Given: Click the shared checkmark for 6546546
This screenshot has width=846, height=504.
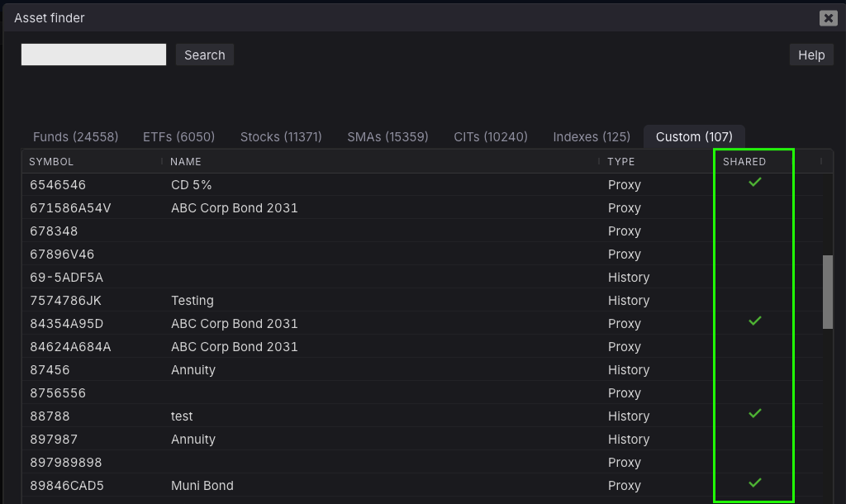Looking at the screenshot, I should pos(755,183).
